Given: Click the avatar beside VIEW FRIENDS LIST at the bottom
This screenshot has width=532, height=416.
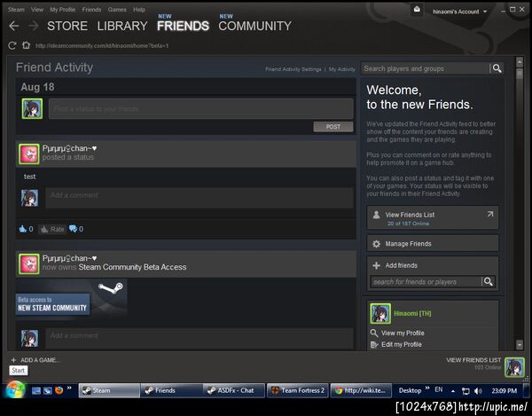Looking at the screenshot, I should [x=514, y=367].
